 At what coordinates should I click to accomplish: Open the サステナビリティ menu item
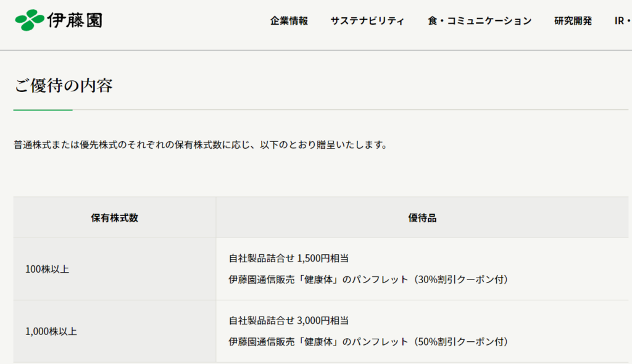pos(367,21)
